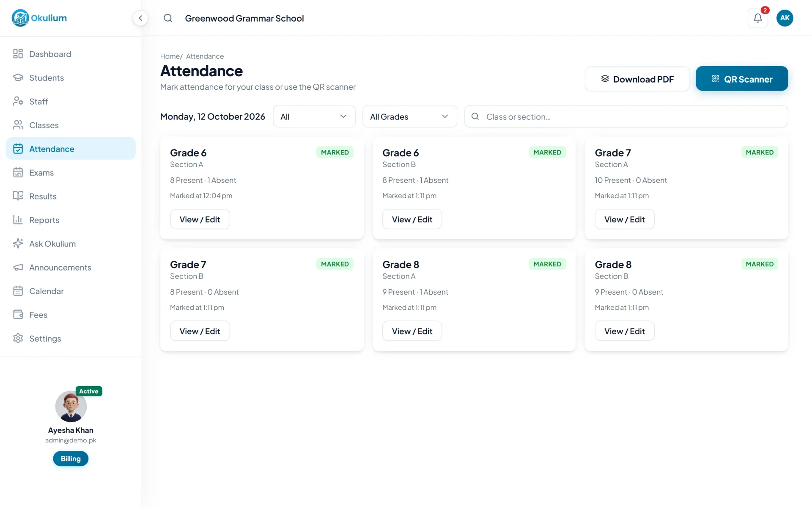
Task: View / Edit Grade 8 Section B
Action: [x=624, y=331]
